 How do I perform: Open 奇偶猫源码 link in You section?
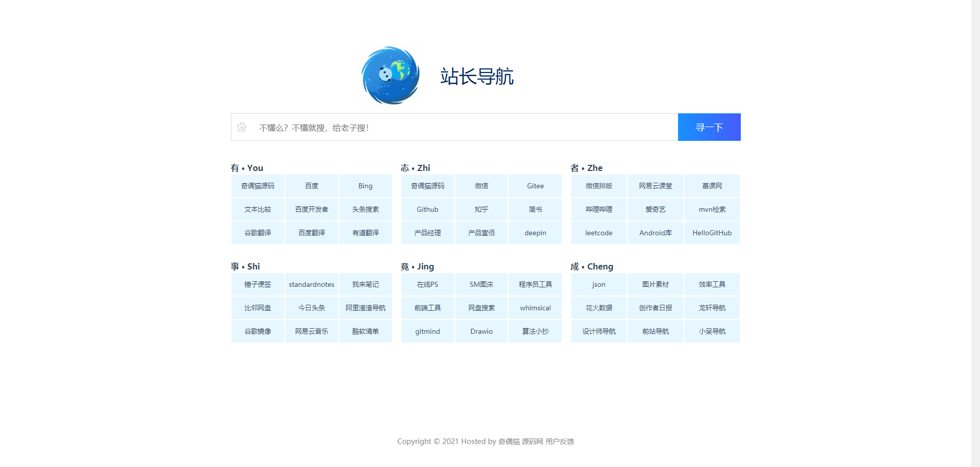[258, 186]
